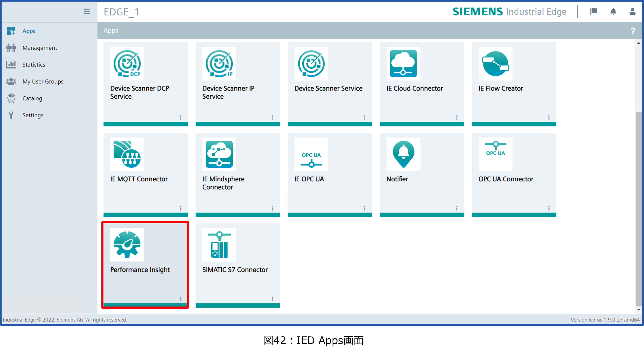The height and width of the screenshot is (354, 644).
Task: Select Statistics in the sidebar
Action: (34, 65)
